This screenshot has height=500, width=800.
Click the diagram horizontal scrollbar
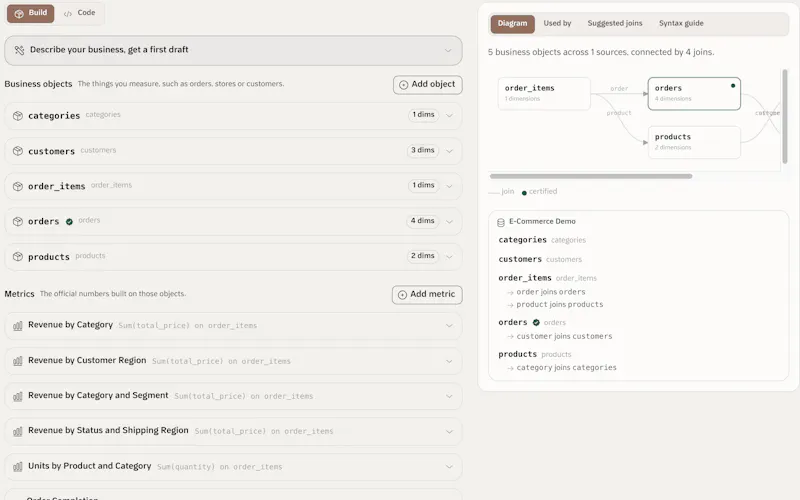(591, 177)
